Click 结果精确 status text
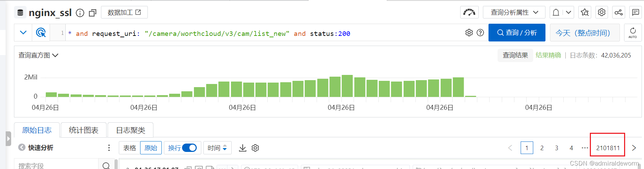The width and height of the screenshot is (644, 169). click(548, 55)
